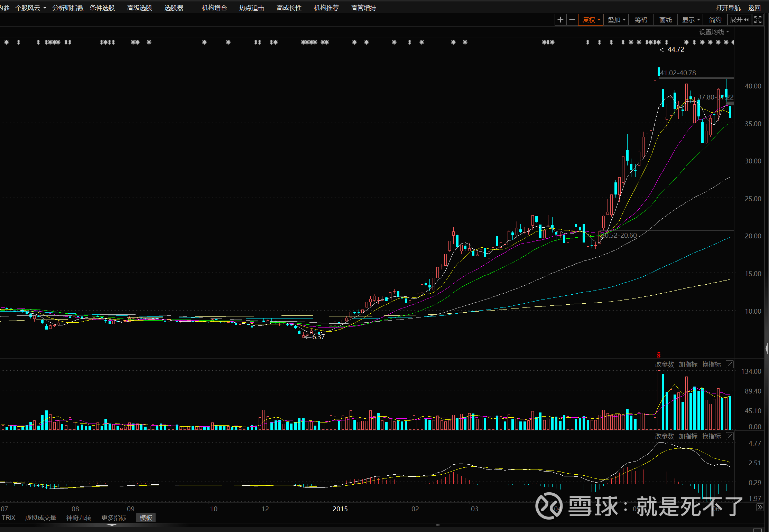Screen dimensions: 769x532
Task: Click 改参数 in the volume panel
Action: (664, 364)
